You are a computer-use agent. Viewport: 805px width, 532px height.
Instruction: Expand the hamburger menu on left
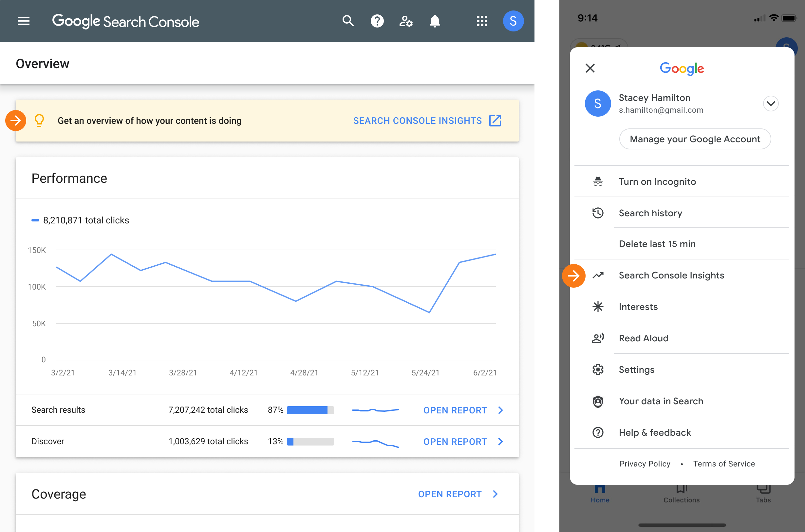(x=23, y=21)
